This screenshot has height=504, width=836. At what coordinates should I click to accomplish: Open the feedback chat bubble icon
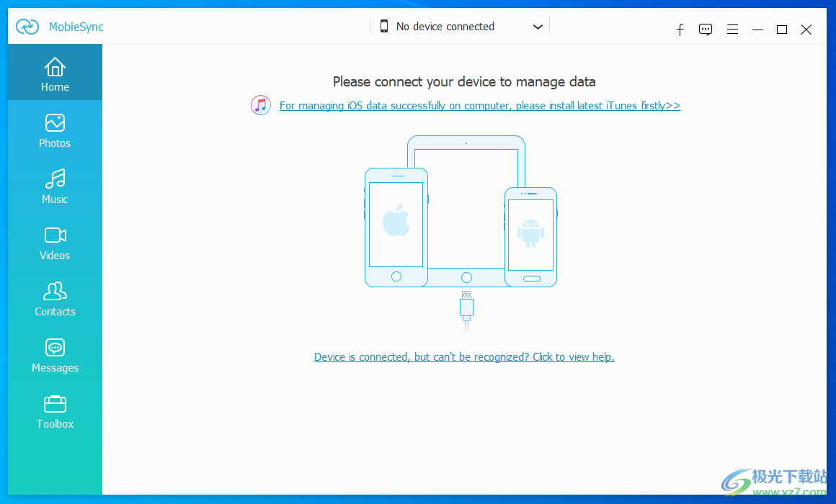[706, 30]
